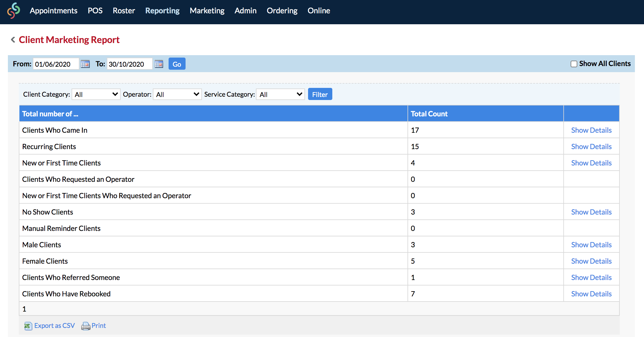Click the Export as CSV spreadsheet icon
This screenshot has width=644, height=337.
[28, 326]
